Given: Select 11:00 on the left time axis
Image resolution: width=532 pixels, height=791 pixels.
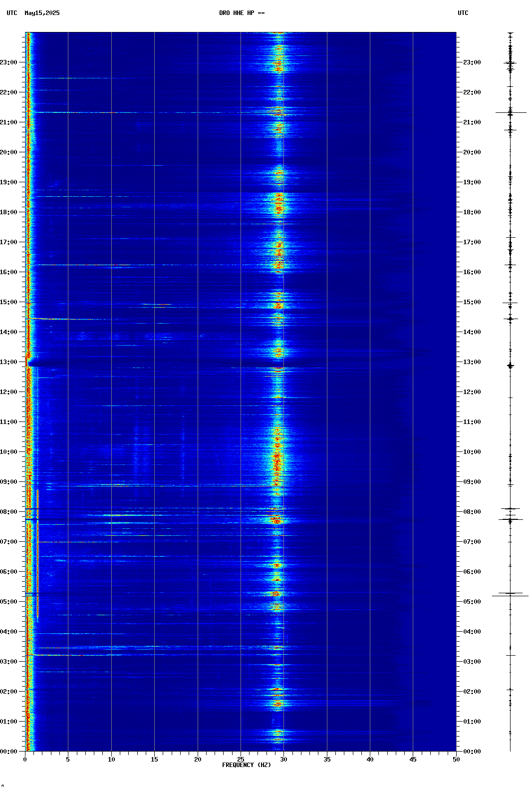Looking at the screenshot, I should pyautogui.click(x=8, y=422).
